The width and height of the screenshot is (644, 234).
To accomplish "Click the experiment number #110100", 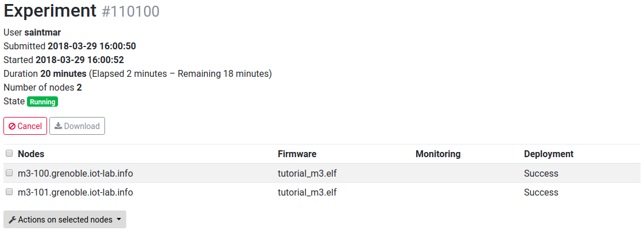I will point(131,11).
